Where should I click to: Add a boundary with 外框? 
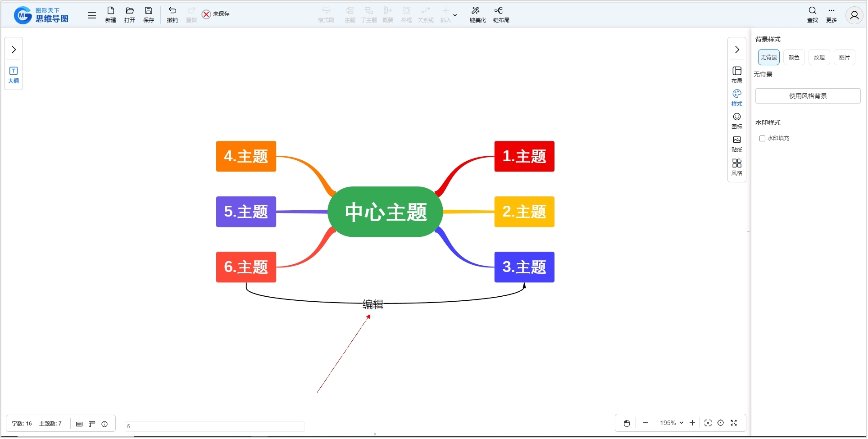pyautogui.click(x=407, y=15)
